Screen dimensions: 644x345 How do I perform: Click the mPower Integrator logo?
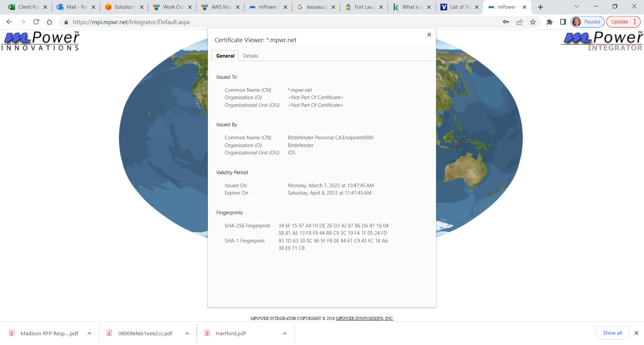[x=602, y=41]
